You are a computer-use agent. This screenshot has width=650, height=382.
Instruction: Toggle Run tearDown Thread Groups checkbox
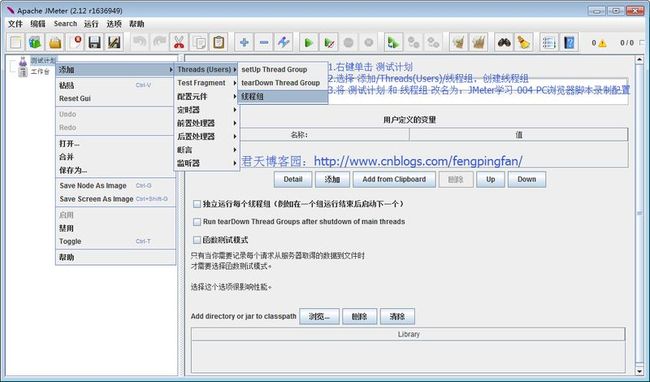click(x=197, y=222)
